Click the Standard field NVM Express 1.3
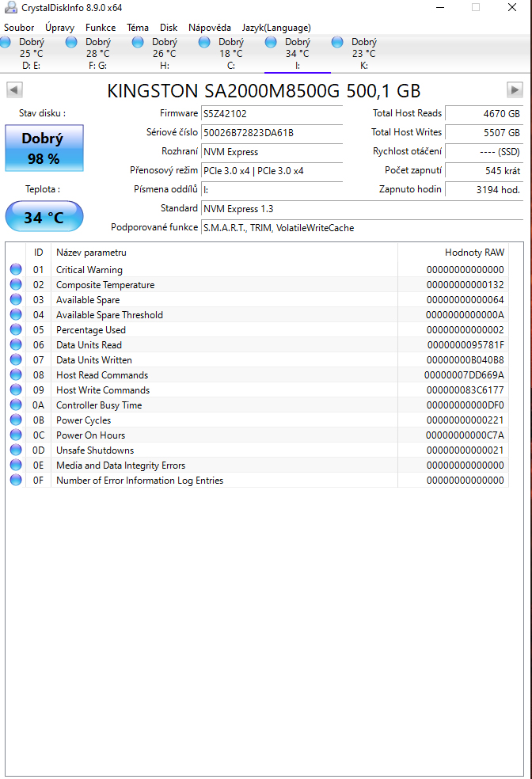532x779 pixels. [362, 209]
